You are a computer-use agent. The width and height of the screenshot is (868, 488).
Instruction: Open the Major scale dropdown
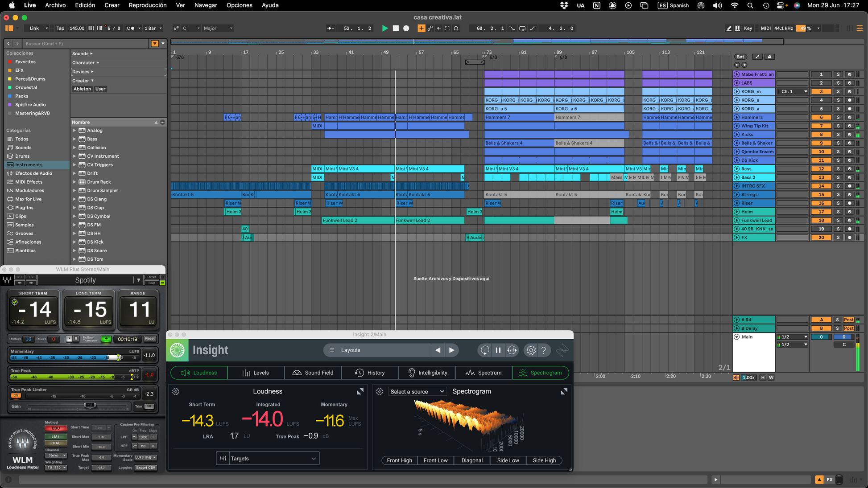[218, 28]
